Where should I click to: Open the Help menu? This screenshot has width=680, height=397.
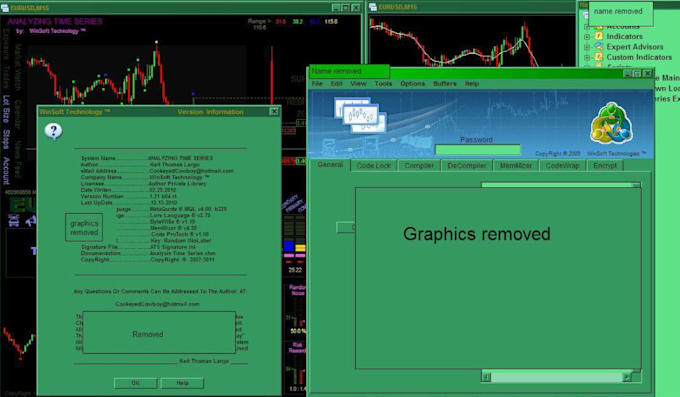[472, 83]
